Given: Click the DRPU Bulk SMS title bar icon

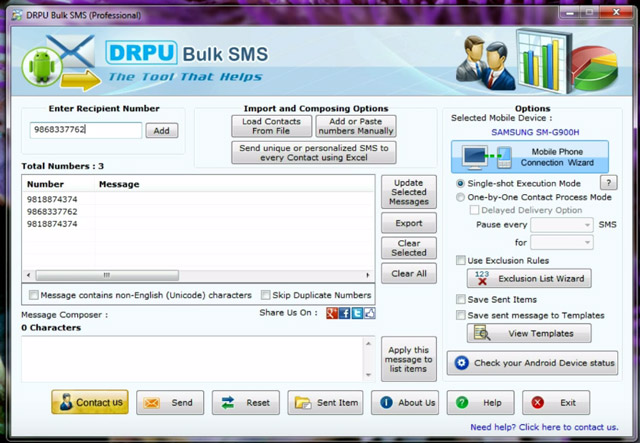Looking at the screenshot, I should 17,16.
